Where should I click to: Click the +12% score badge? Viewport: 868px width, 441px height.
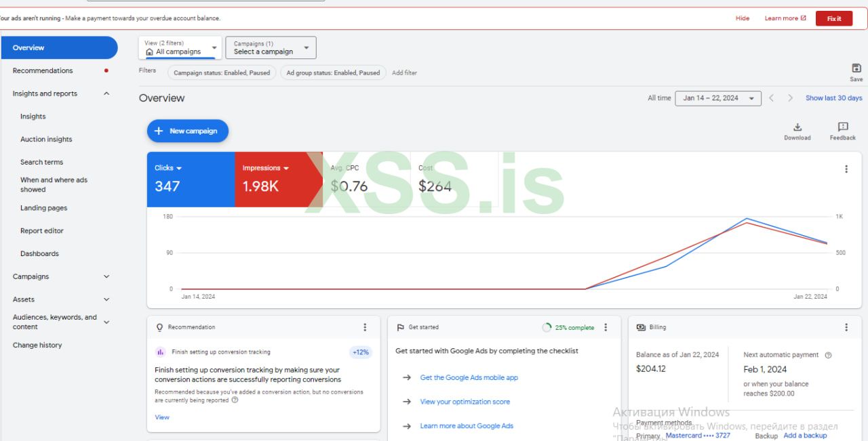[x=361, y=352]
